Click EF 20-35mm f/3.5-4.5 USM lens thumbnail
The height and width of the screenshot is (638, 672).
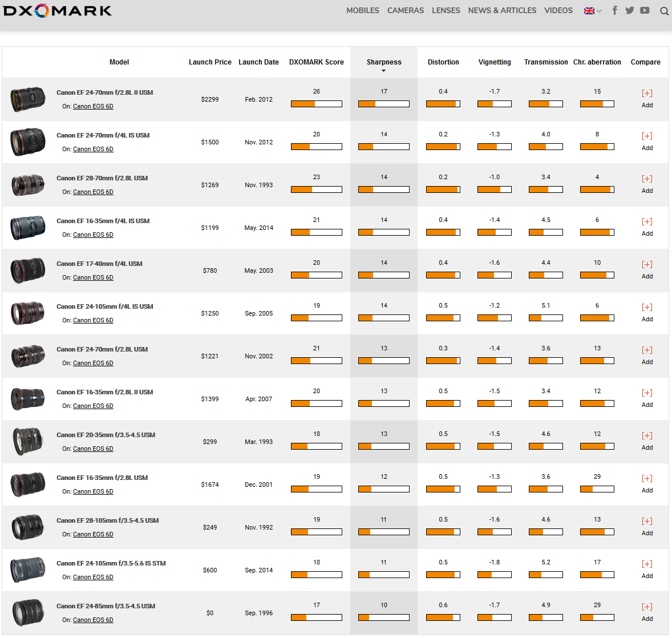pyautogui.click(x=28, y=441)
